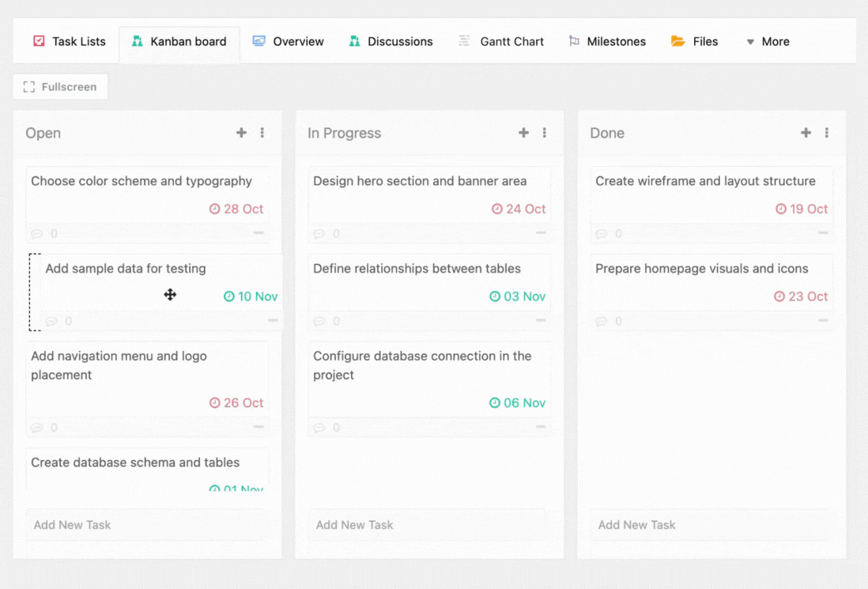Image resolution: width=868 pixels, height=589 pixels.
Task: Click the plus icon in the Open column header
Action: click(x=241, y=133)
